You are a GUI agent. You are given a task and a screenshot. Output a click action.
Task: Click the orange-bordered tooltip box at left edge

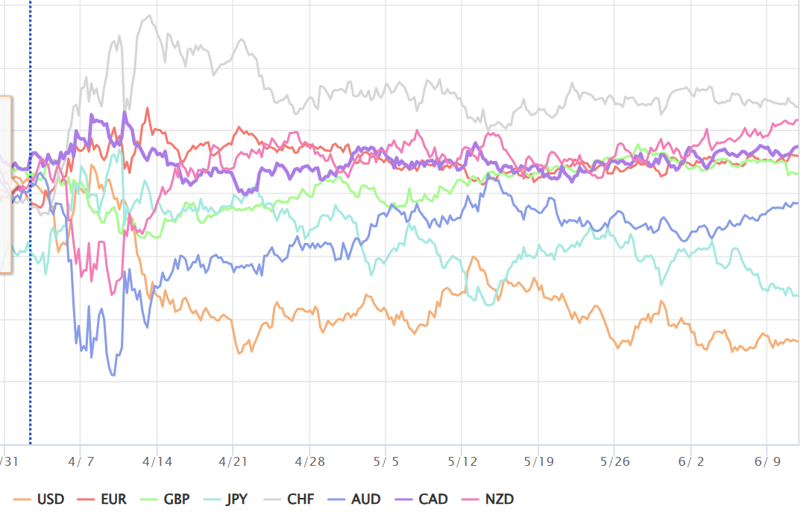pyautogui.click(x=6, y=184)
